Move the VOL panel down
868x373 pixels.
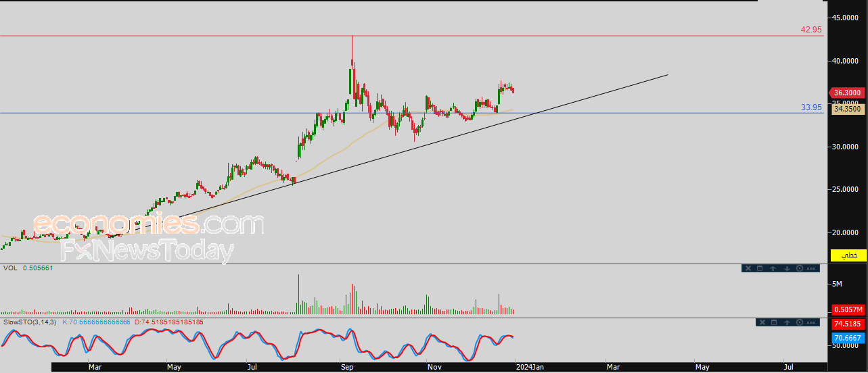(x=787, y=268)
